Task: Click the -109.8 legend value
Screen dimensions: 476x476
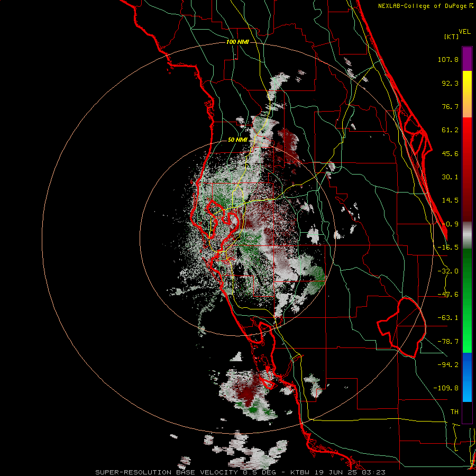Action: coord(446,388)
